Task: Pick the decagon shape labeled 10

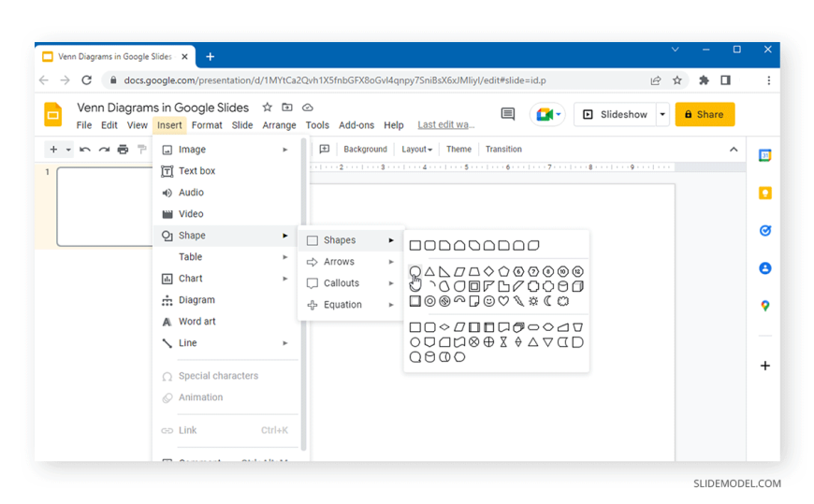Action: click(562, 271)
